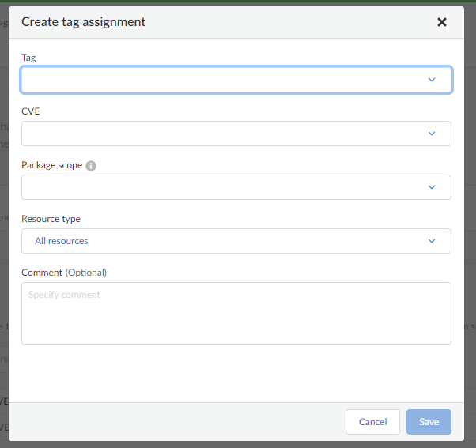Expand the Tag chevron arrow
This screenshot has height=448, width=476.
coord(432,80)
